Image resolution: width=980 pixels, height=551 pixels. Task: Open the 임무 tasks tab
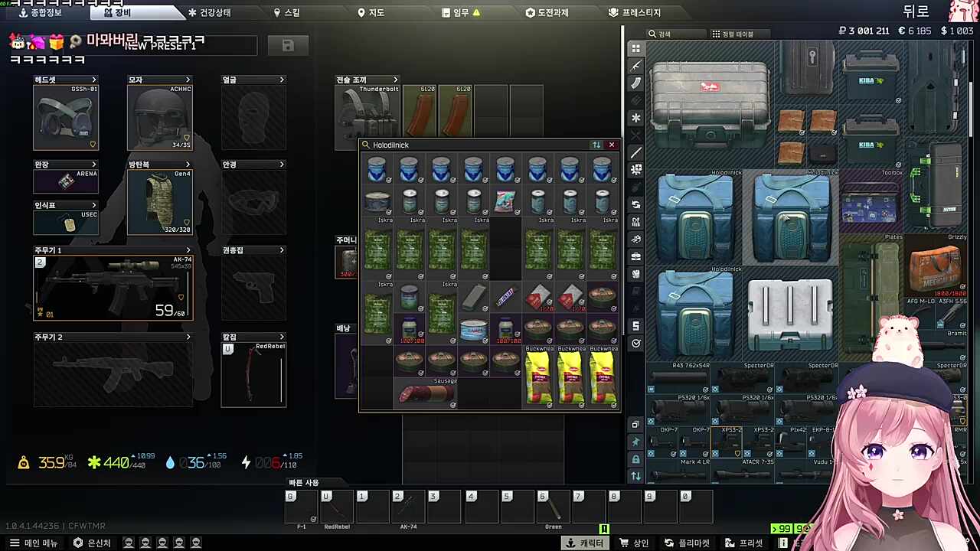[x=462, y=12]
